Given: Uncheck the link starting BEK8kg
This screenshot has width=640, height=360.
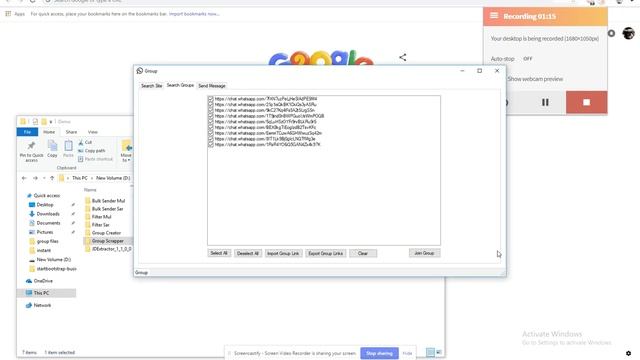Looking at the screenshot, I should pyautogui.click(x=211, y=127).
